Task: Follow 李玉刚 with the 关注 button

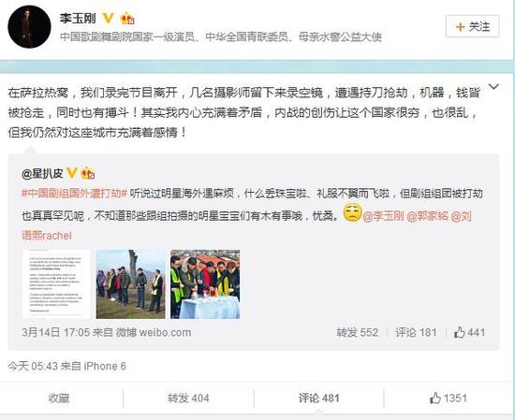Action: [x=472, y=26]
